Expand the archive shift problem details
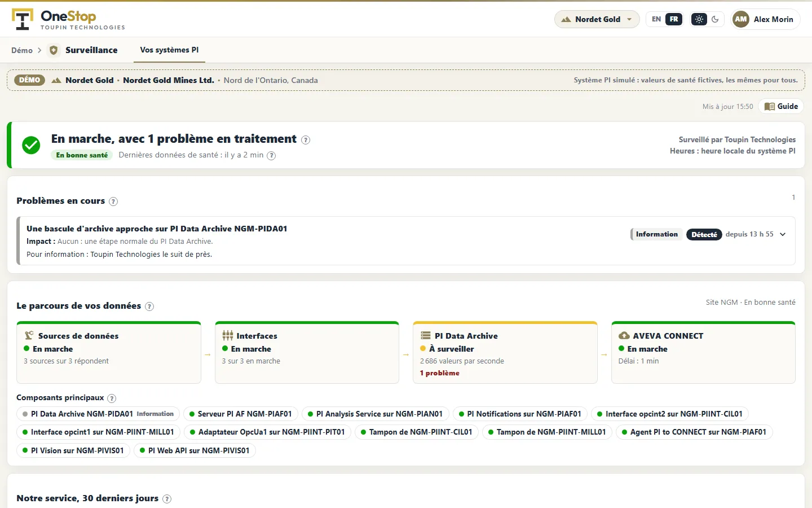Viewport: 812px width, 508px height. 783,234
